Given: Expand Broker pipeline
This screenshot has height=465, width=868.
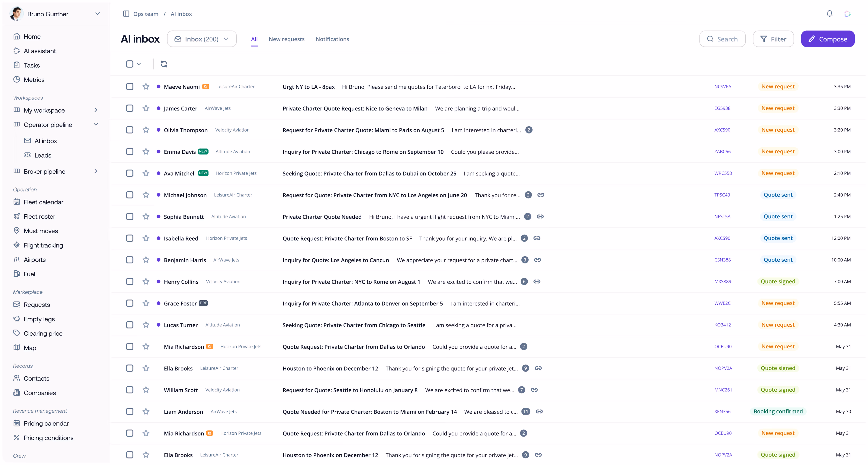Looking at the screenshot, I should click(96, 171).
